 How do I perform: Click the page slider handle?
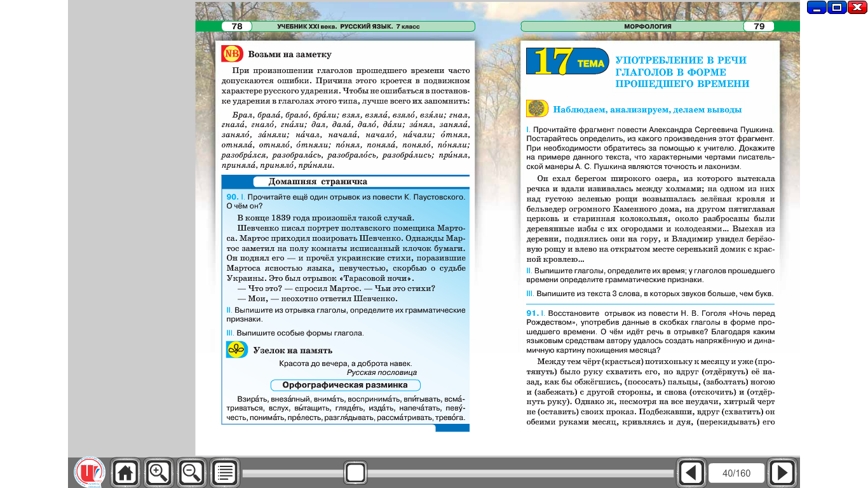pyautogui.click(x=355, y=473)
